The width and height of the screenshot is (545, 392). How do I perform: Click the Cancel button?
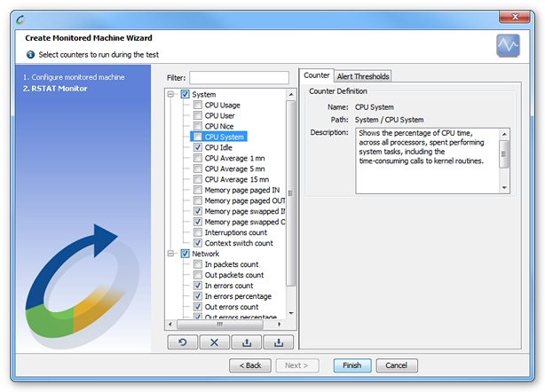[x=397, y=365]
